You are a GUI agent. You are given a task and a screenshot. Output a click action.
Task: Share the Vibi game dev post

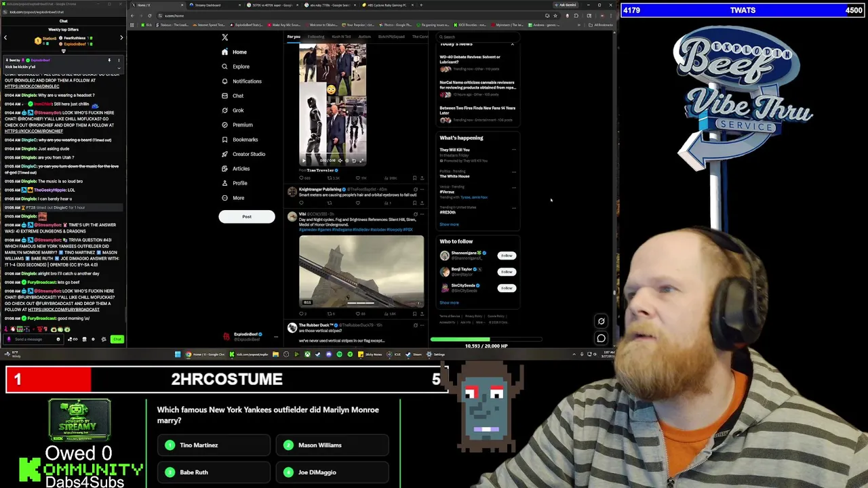click(422, 314)
